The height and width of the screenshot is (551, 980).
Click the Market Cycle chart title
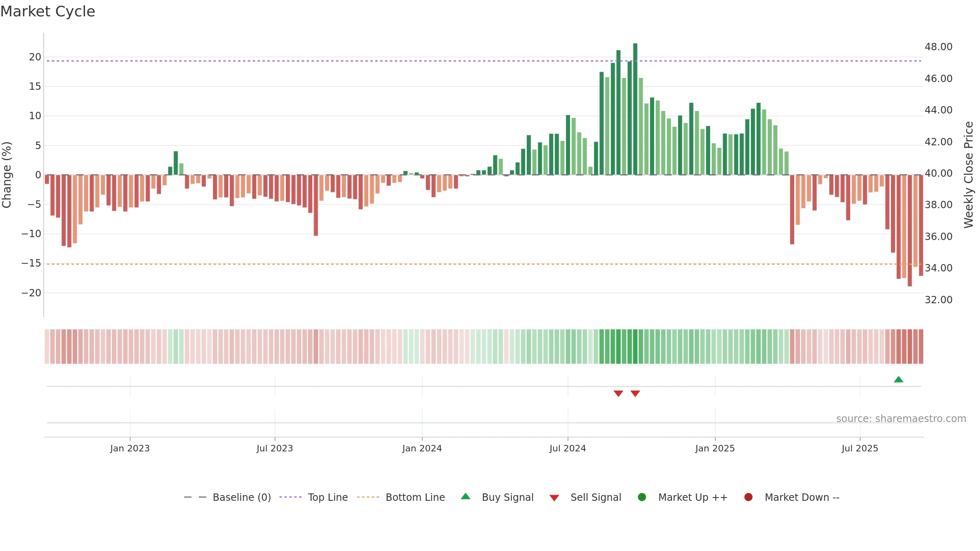(x=48, y=11)
